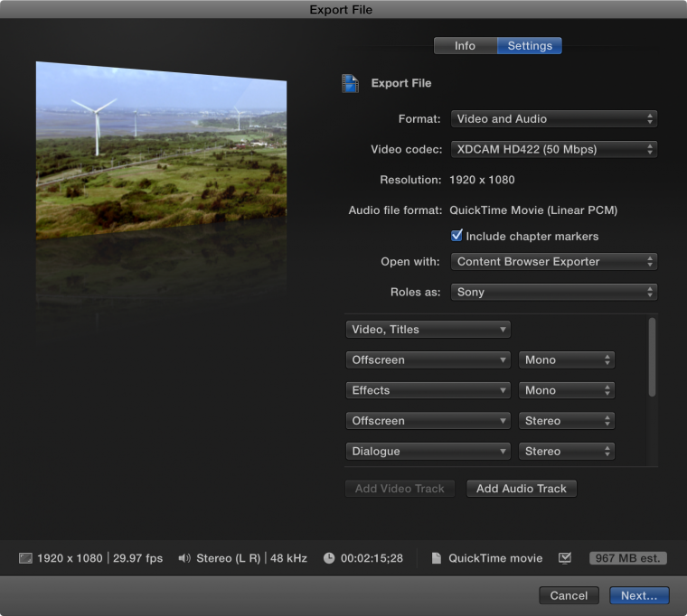Uncheck Include chapter markers
The image size is (687, 616).
tap(457, 236)
